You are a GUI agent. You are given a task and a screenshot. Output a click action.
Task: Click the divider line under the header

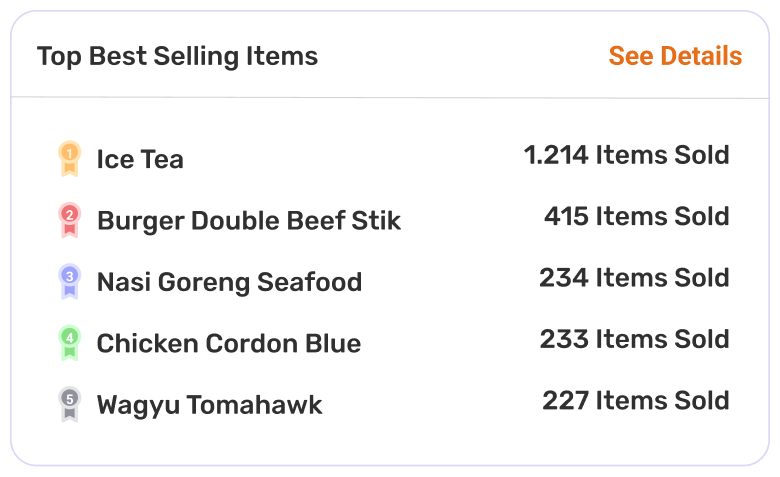pyautogui.click(x=390, y=97)
